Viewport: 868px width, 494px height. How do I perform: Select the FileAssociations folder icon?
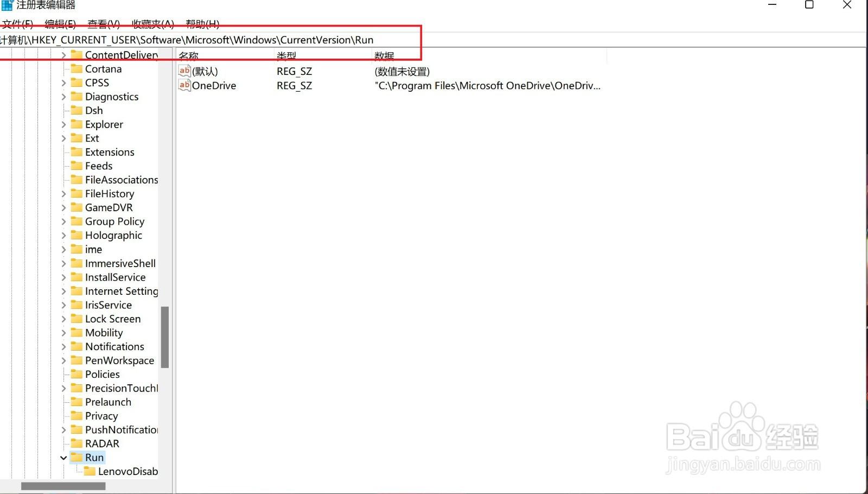76,179
